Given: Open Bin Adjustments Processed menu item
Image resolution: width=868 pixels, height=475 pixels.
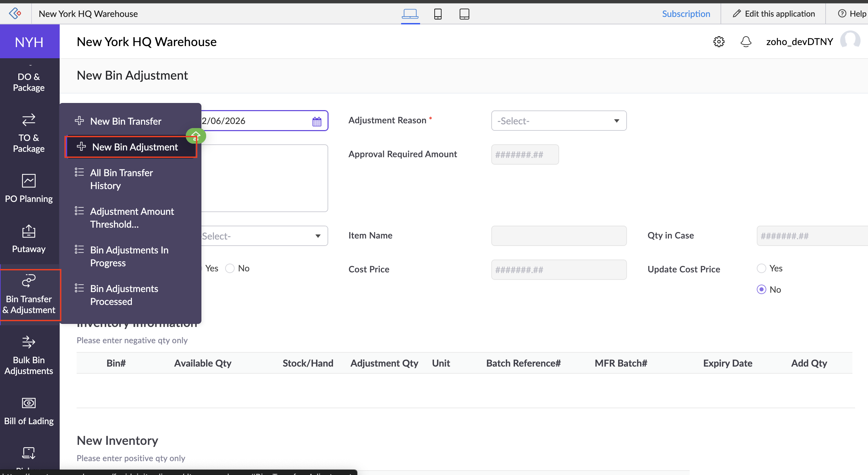Looking at the screenshot, I should [x=124, y=295].
